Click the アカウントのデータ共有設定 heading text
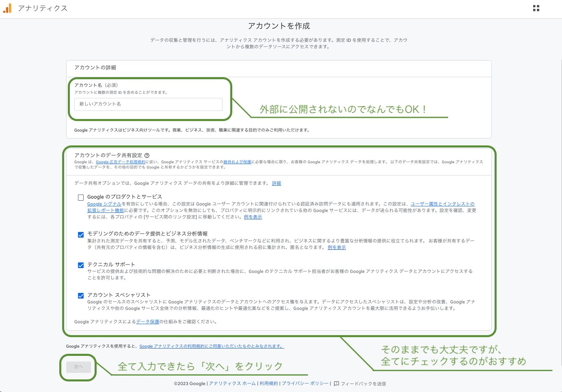Image resolution: width=562 pixels, height=392 pixels. [108, 155]
